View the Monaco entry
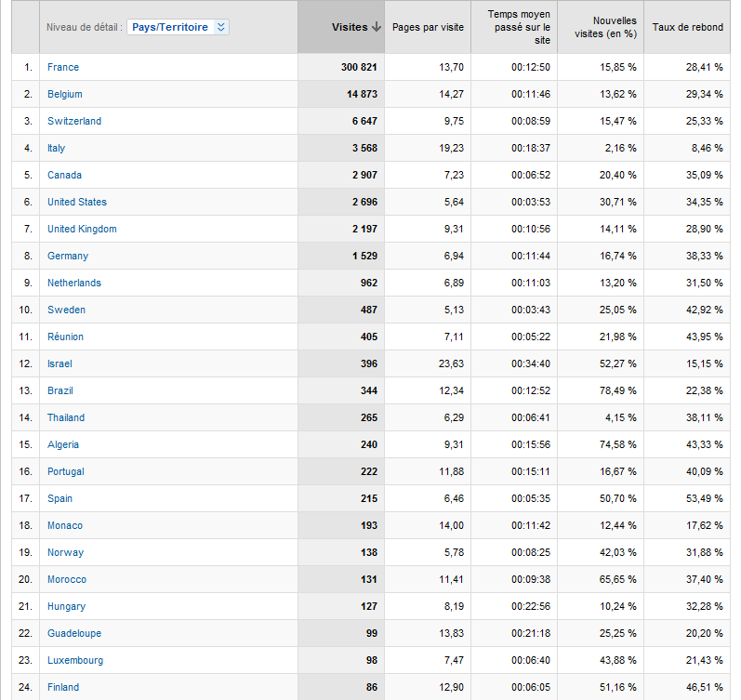 point(65,525)
